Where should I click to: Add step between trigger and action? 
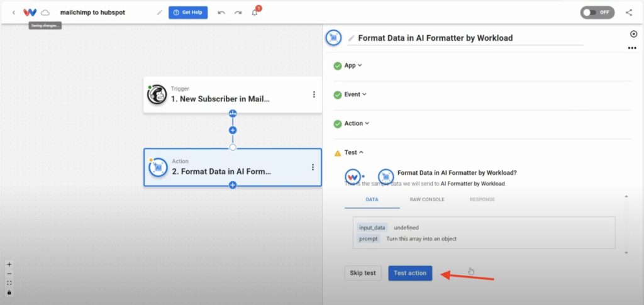click(233, 130)
